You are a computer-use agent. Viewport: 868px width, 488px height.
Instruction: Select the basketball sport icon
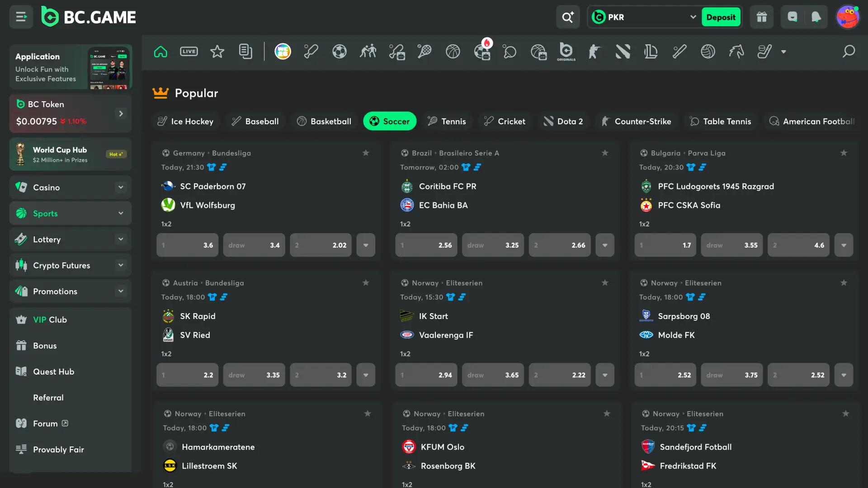(x=453, y=52)
